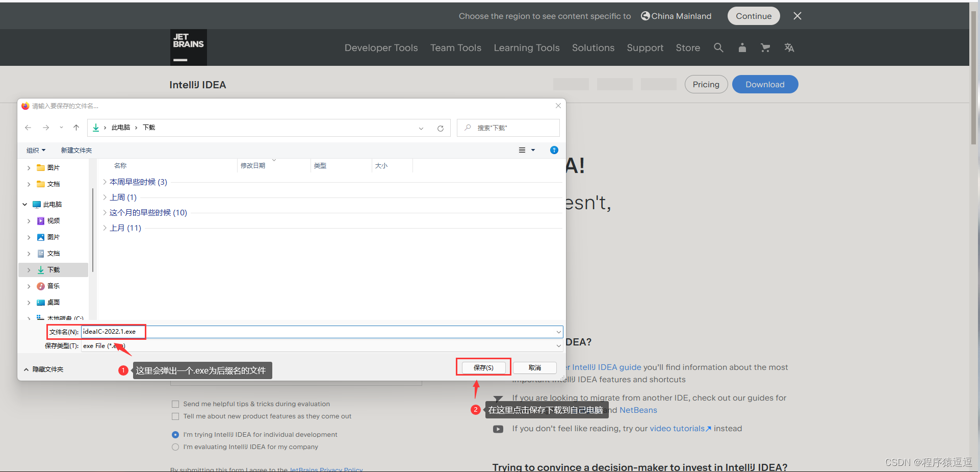Screen dimensions: 980x472
Task: Click the blue Download button
Action: 765,84
